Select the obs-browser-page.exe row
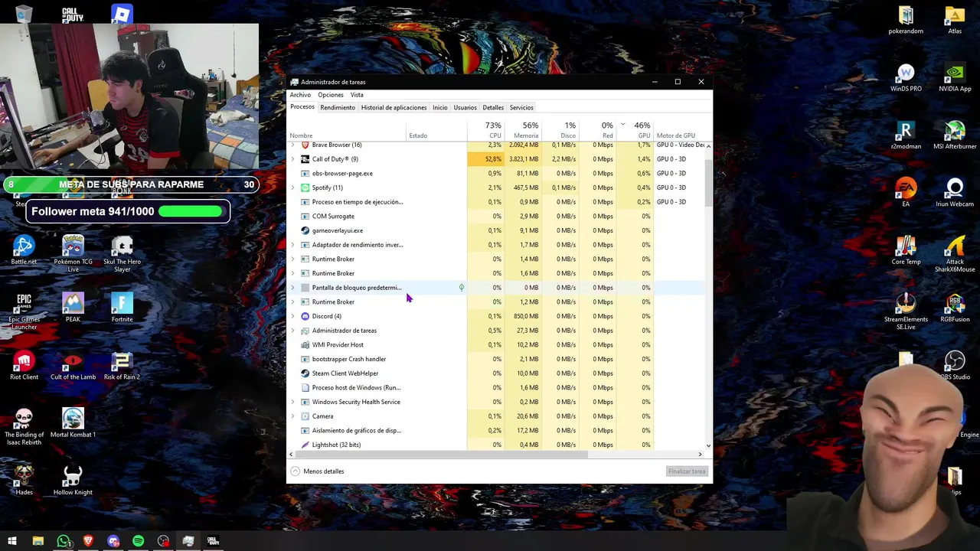The width and height of the screenshot is (980, 551). [x=496, y=174]
